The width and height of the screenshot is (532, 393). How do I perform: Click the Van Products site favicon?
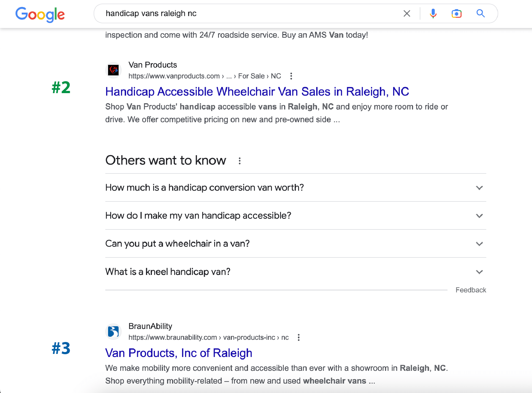click(x=114, y=70)
